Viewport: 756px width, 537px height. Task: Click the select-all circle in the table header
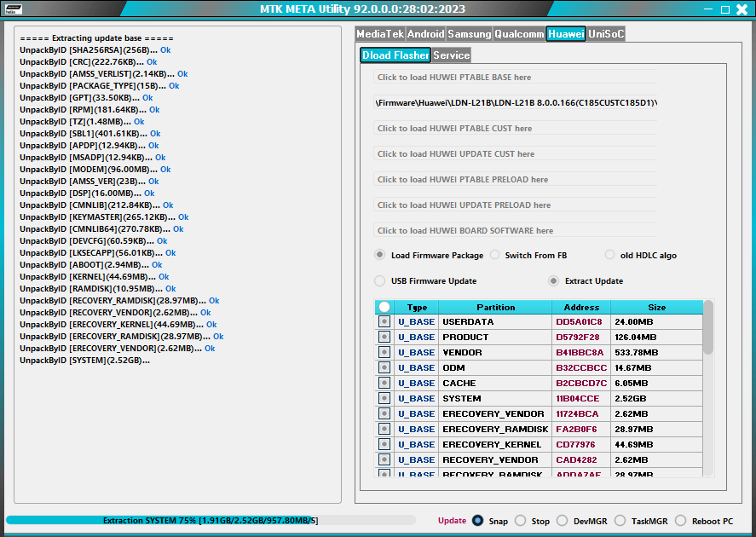[x=384, y=307]
